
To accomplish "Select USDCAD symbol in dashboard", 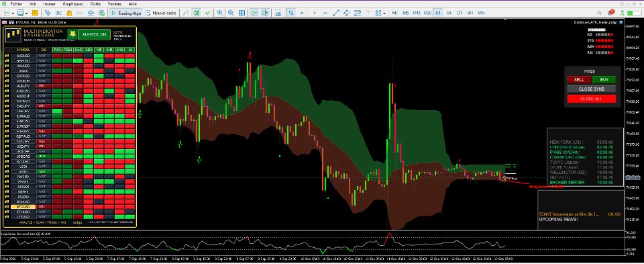I will 23,157.
